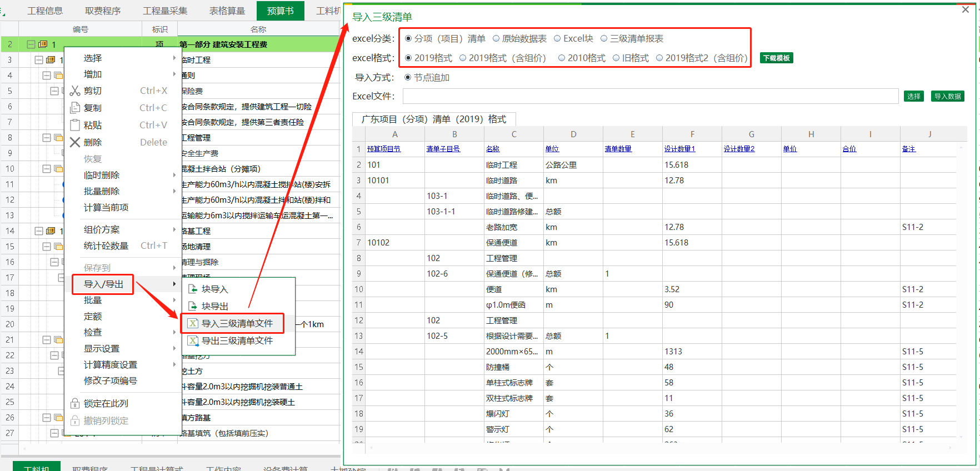Screen dimensions: 980x471
Task: Click the folder icon in row 14
Action: point(51,231)
